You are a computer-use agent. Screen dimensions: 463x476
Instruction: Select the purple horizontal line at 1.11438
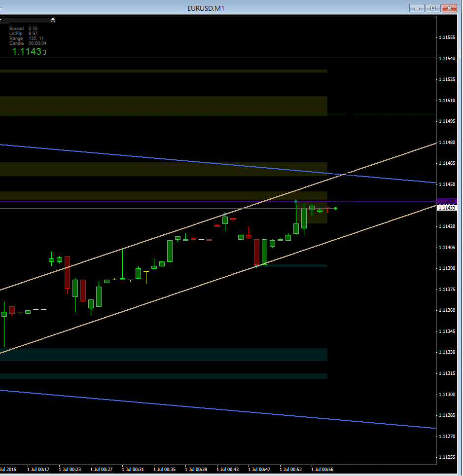click(x=218, y=201)
